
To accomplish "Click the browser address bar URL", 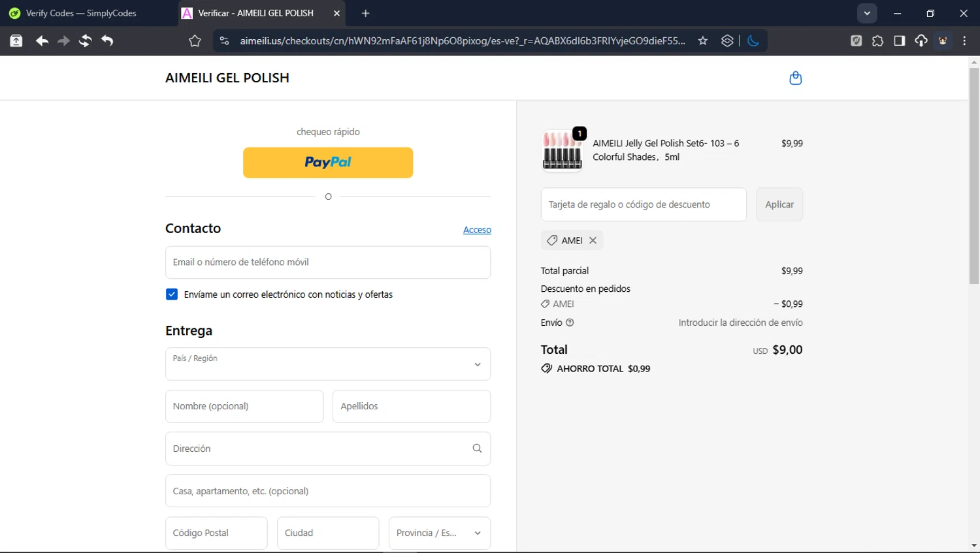I will click(463, 40).
